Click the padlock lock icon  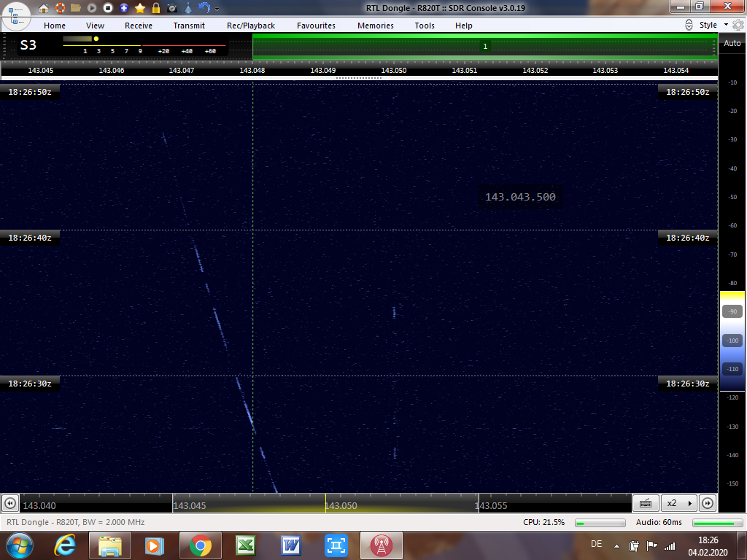pos(156,8)
